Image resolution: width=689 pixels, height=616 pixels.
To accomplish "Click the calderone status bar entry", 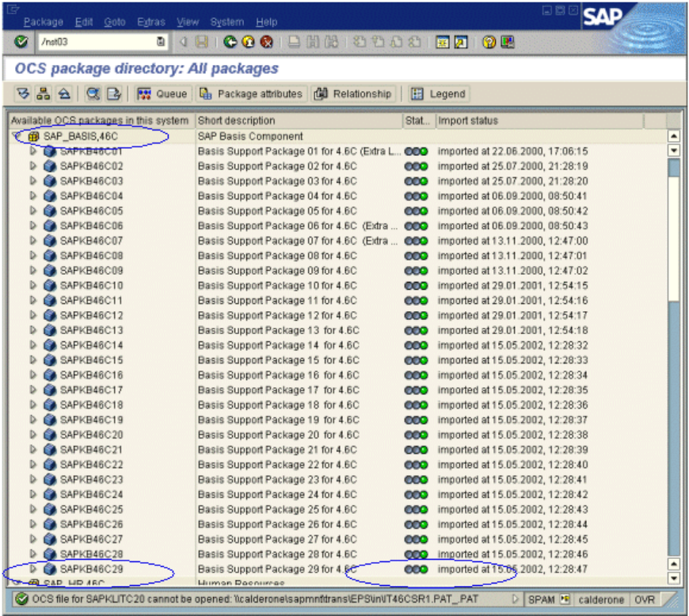I will click(600, 599).
